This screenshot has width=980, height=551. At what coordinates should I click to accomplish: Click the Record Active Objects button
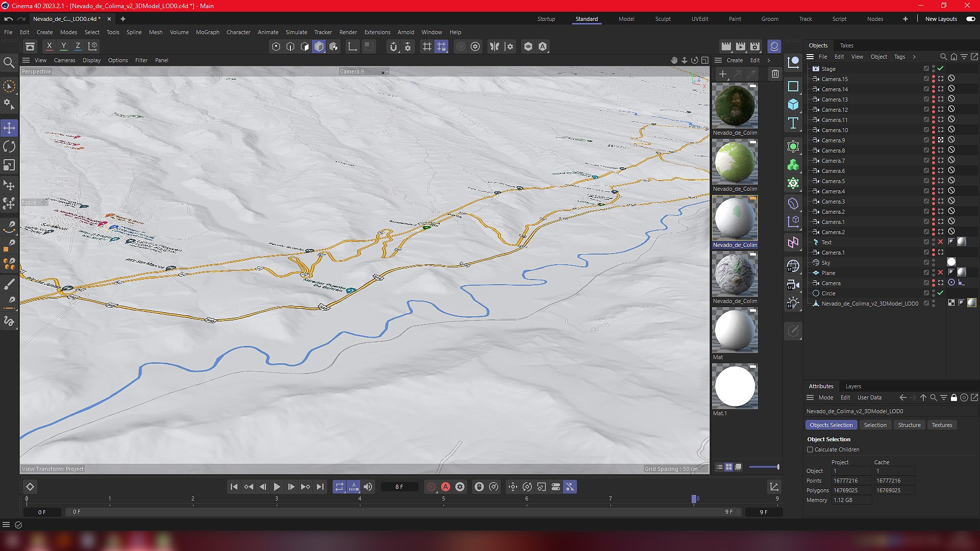(x=431, y=487)
